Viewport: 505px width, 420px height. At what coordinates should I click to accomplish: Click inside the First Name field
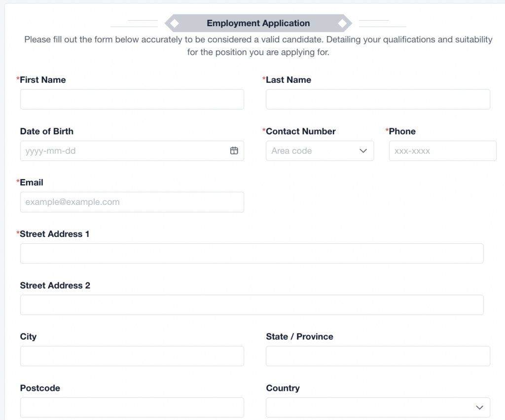coord(132,99)
